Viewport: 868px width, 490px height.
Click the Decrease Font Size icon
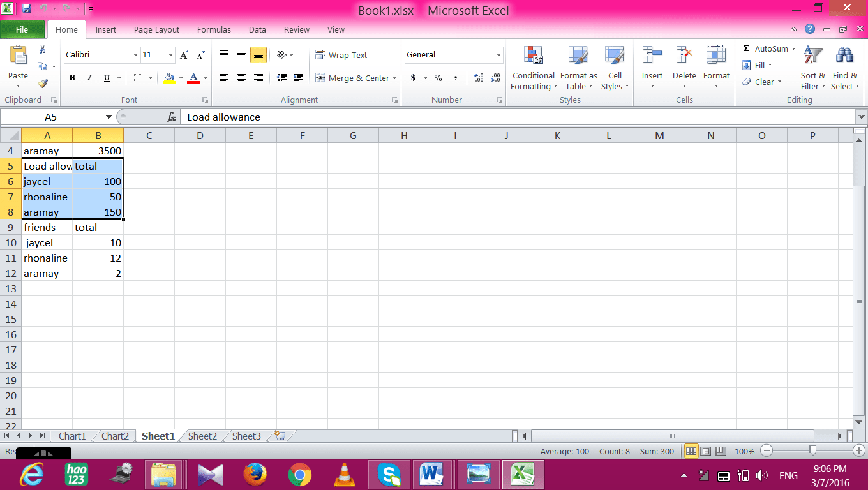tap(200, 56)
